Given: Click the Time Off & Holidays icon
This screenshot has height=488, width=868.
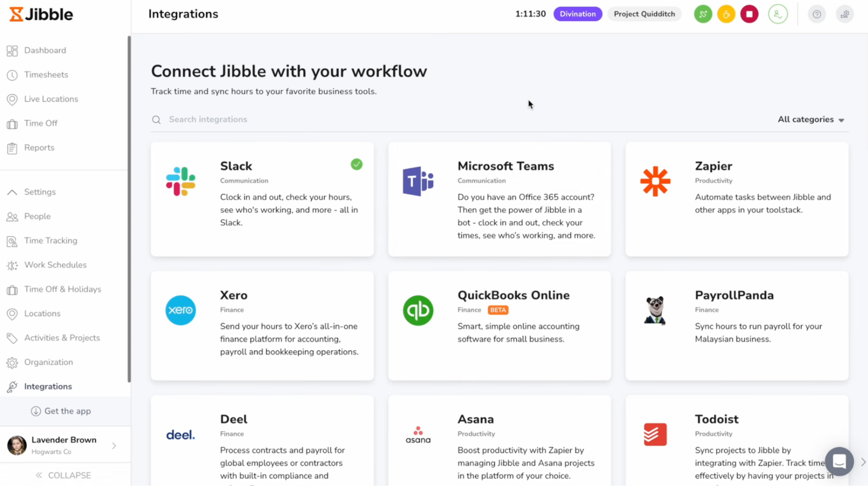Looking at the screenshot, I should tap(12, 290).
